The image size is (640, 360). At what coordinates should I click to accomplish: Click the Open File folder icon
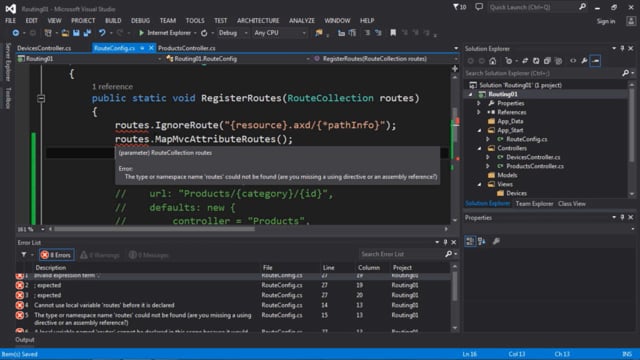65,33
